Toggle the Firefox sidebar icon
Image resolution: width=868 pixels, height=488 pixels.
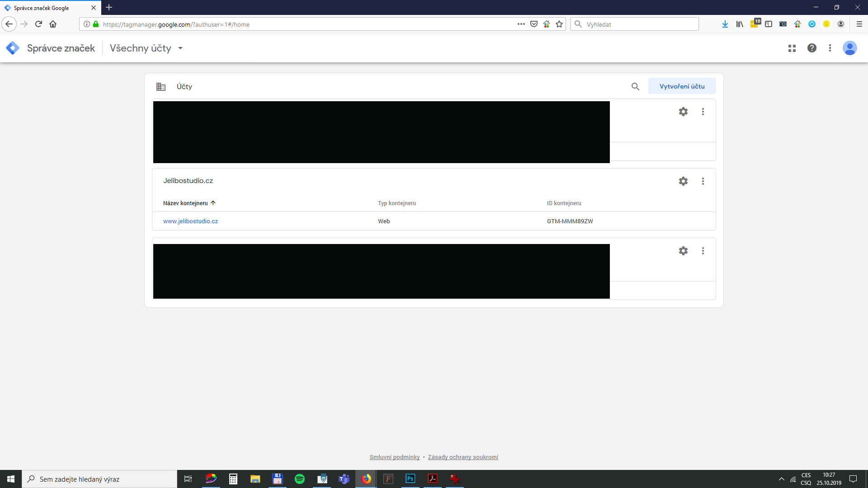tap(769, 24)
